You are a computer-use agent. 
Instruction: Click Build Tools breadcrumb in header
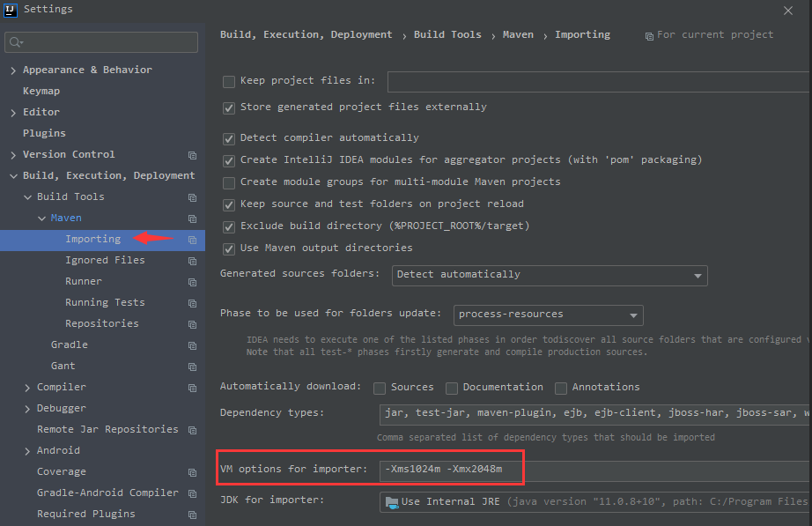pos(447,34)
